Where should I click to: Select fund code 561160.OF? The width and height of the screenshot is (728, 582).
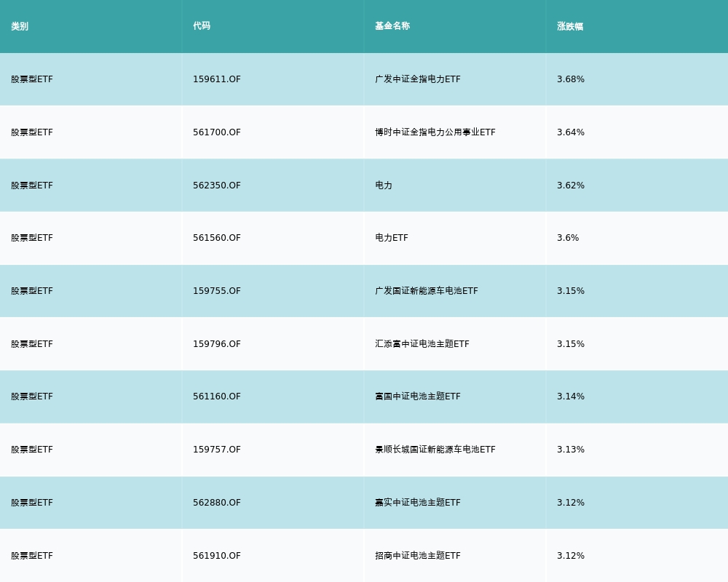click(x=217, y=396)
